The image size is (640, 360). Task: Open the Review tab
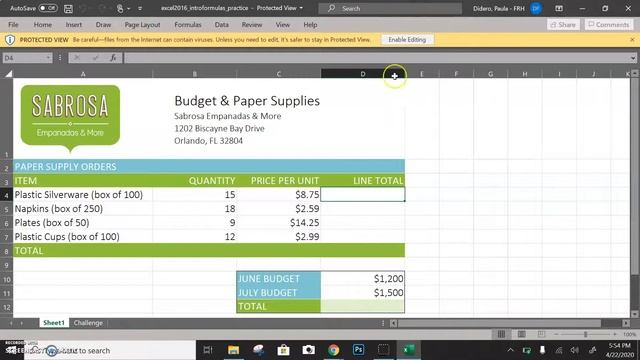[252, 25]
